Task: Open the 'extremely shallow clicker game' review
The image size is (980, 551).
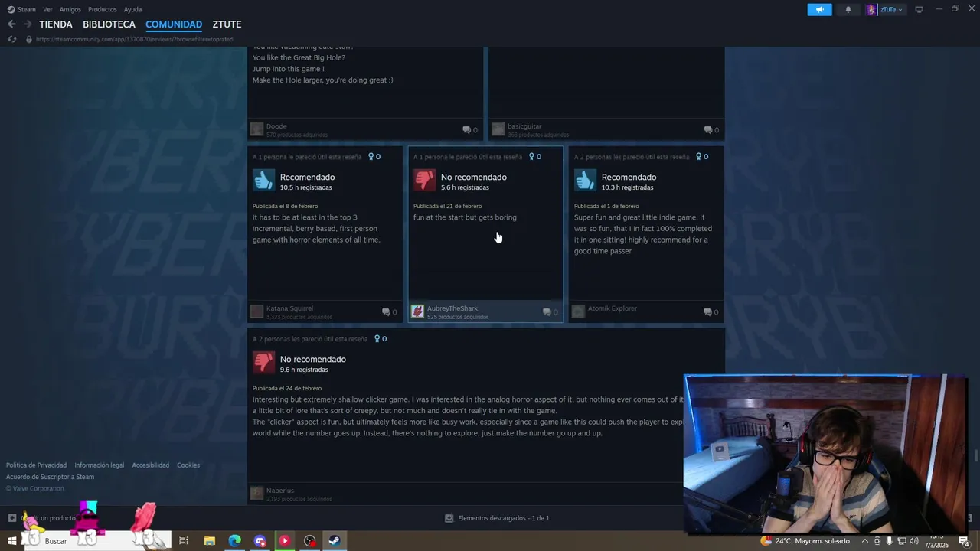Action: coord(469,416)
